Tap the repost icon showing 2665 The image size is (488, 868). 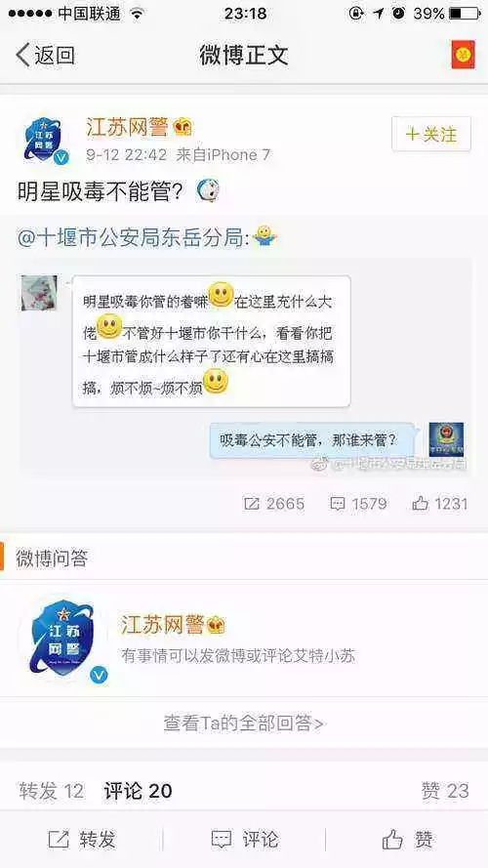(252, 503)
